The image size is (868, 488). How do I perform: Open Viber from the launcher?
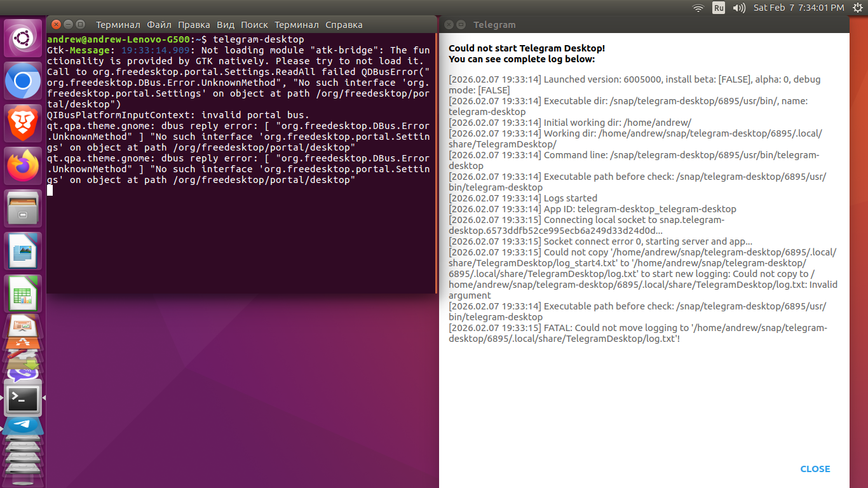(23, 376)
